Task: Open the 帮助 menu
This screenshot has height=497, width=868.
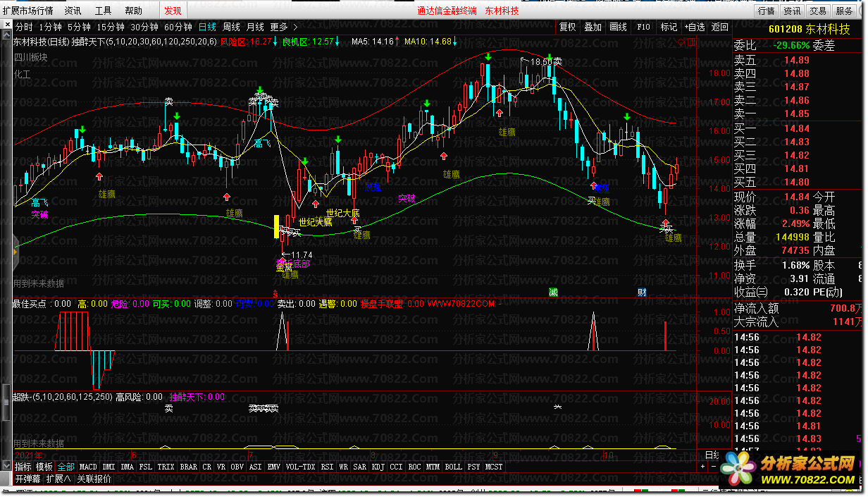Action: tap(133, 11)
